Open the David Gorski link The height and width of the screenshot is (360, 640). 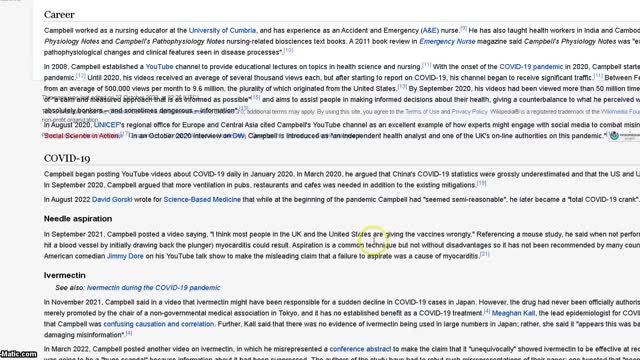click(112, 200)
